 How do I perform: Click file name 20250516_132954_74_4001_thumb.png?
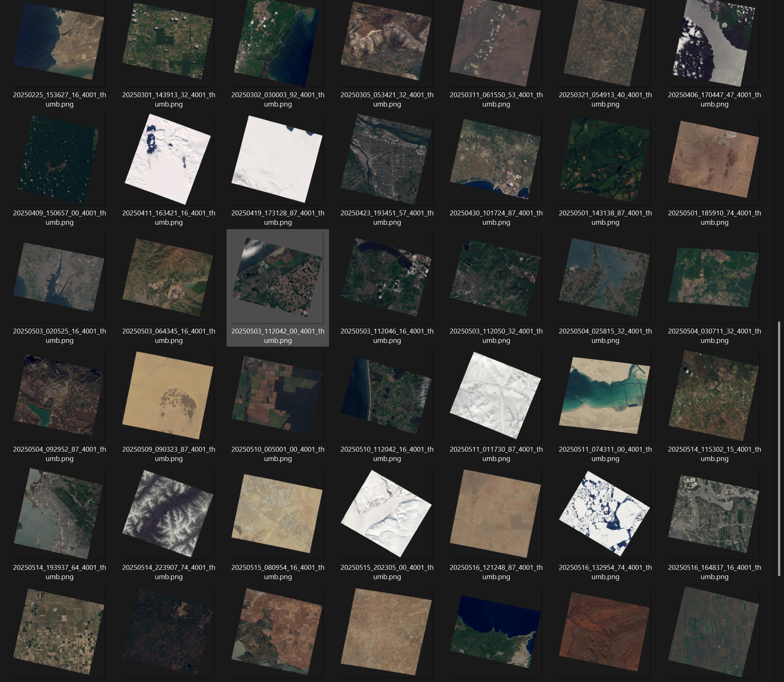tap(605, 572)
